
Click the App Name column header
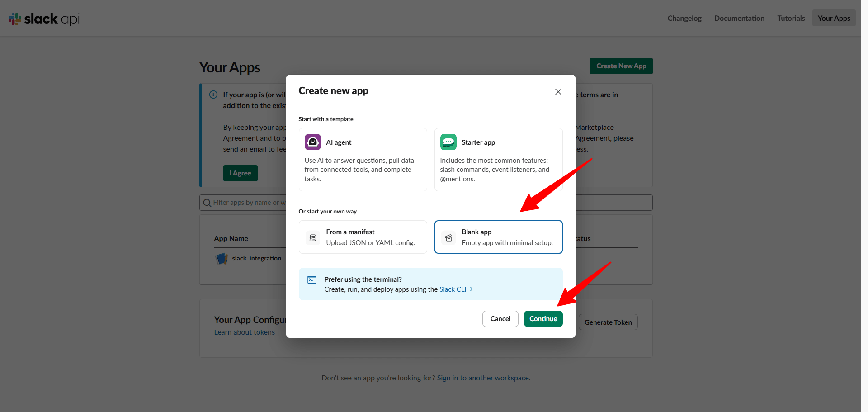[231, 239]
